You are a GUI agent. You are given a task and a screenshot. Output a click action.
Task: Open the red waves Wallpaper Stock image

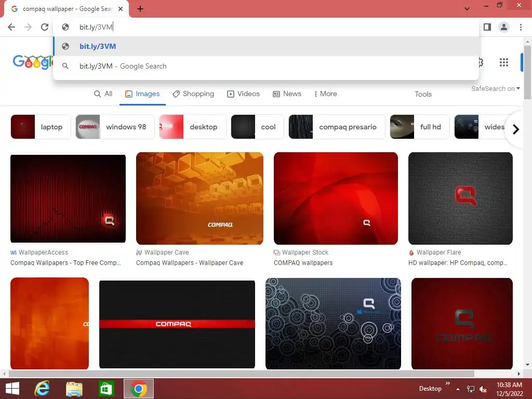[x=336, y=198]
